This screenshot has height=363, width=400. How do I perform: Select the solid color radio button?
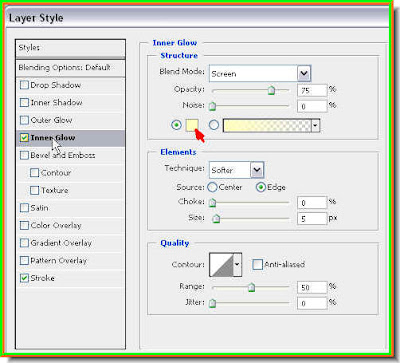coord(176,125)
